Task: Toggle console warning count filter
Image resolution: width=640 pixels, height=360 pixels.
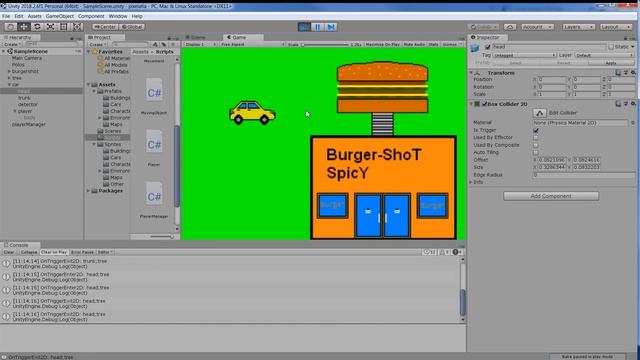Action: click(444, 252)
